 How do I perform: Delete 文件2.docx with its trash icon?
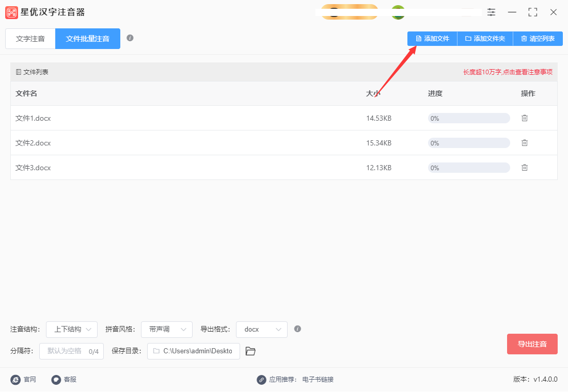(525, 143)
